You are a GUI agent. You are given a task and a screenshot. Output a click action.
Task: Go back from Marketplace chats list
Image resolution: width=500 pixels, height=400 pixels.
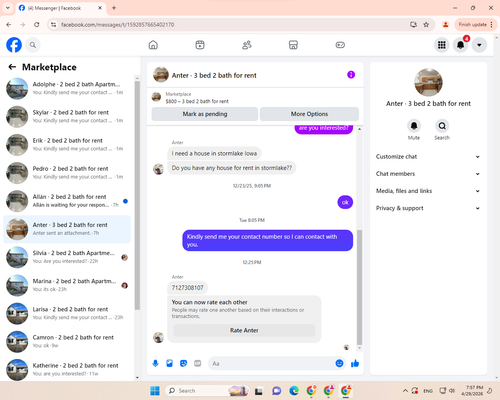(x=12, y=67)
